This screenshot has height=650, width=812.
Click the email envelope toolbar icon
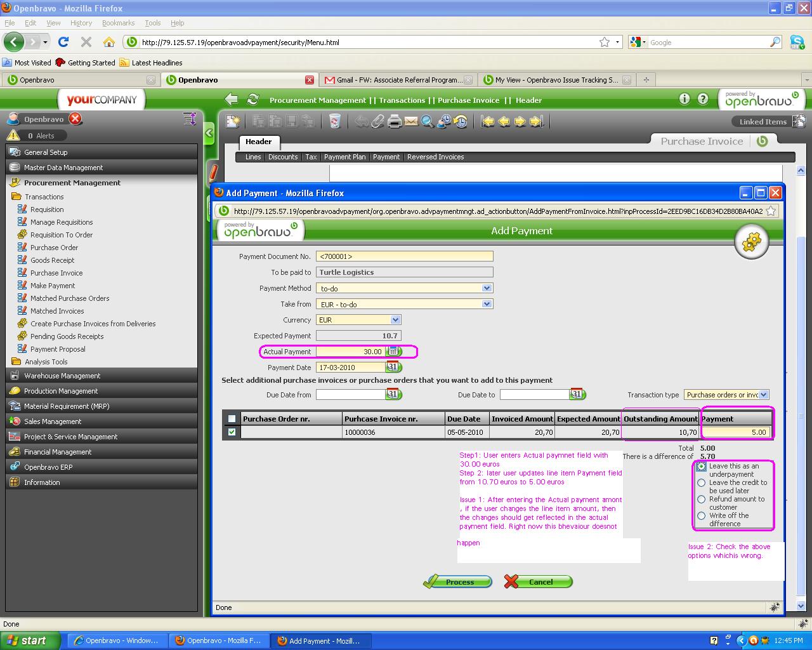pos(411,121)
